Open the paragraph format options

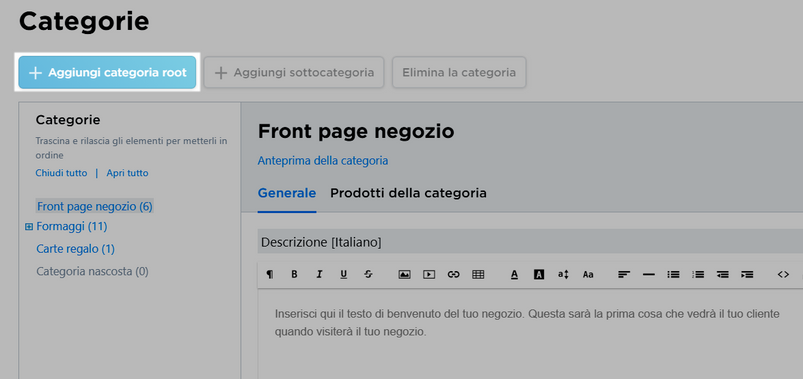[269, 275]
